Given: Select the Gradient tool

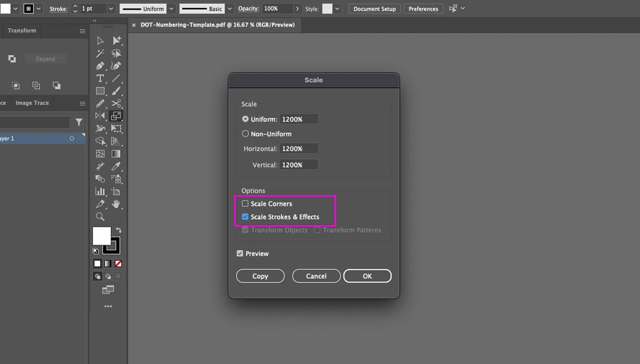Looking at the screenshot, I should click(116, 153).
